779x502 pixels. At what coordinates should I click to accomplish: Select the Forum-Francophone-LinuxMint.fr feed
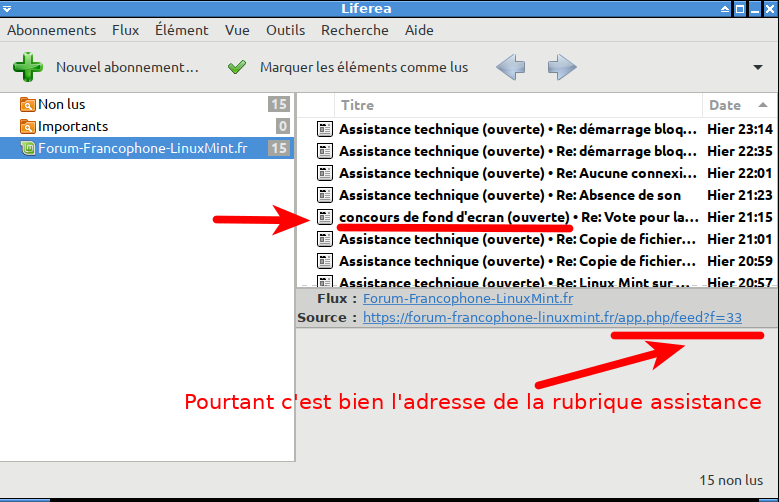(x=147, y=148)
